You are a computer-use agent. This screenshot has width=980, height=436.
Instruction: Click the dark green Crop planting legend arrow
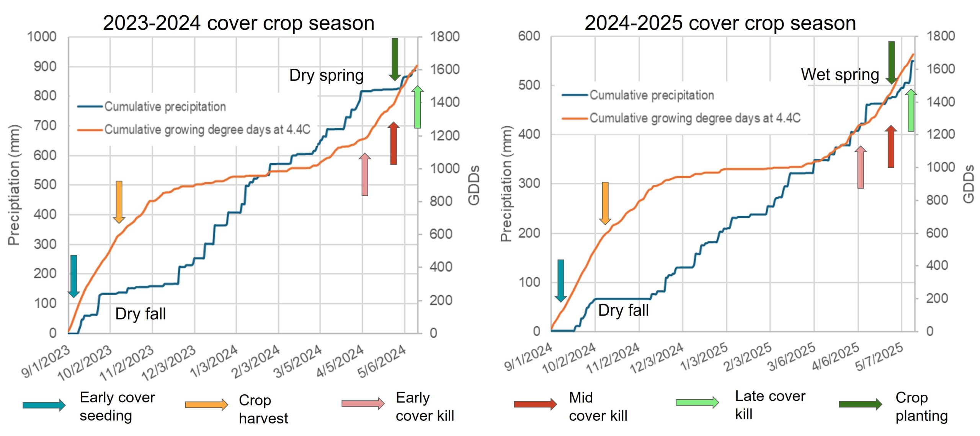(x=860, y=404)
